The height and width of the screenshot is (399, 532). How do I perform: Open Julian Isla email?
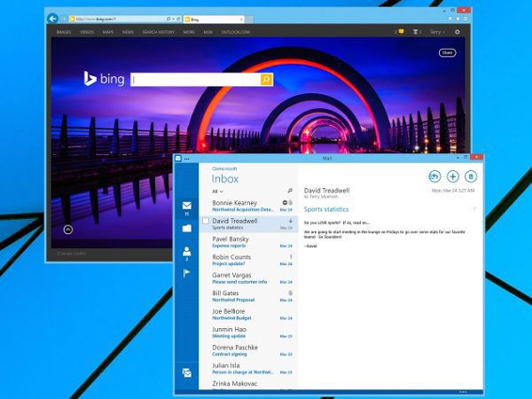coord(248,369)
